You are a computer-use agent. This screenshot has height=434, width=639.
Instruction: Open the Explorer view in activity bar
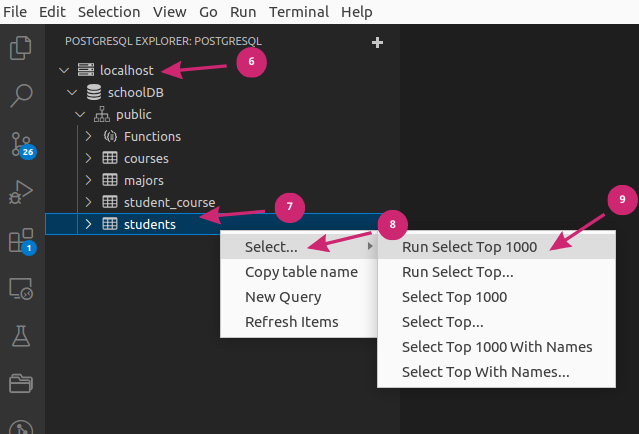click(x=20, y=48)
